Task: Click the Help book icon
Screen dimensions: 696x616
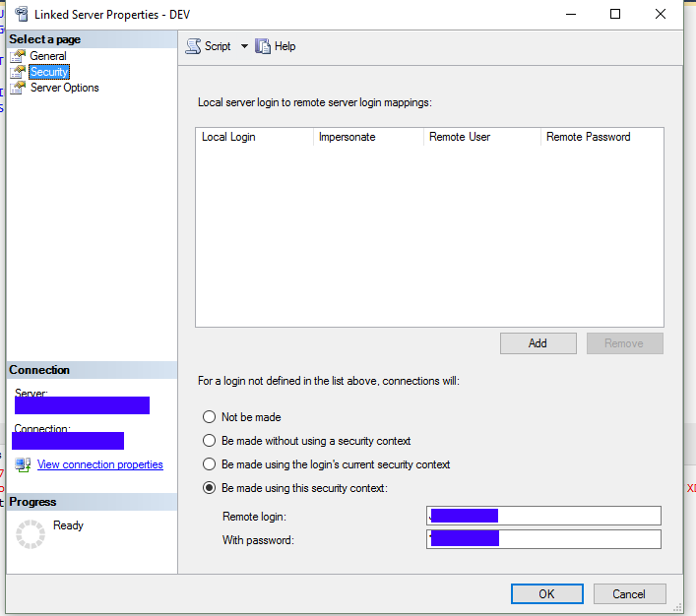Action: pos(262,46)
